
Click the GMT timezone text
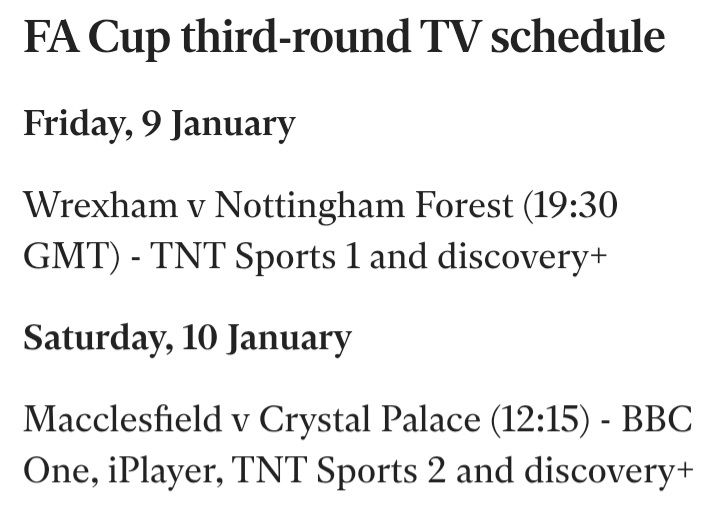coord(67,257)
